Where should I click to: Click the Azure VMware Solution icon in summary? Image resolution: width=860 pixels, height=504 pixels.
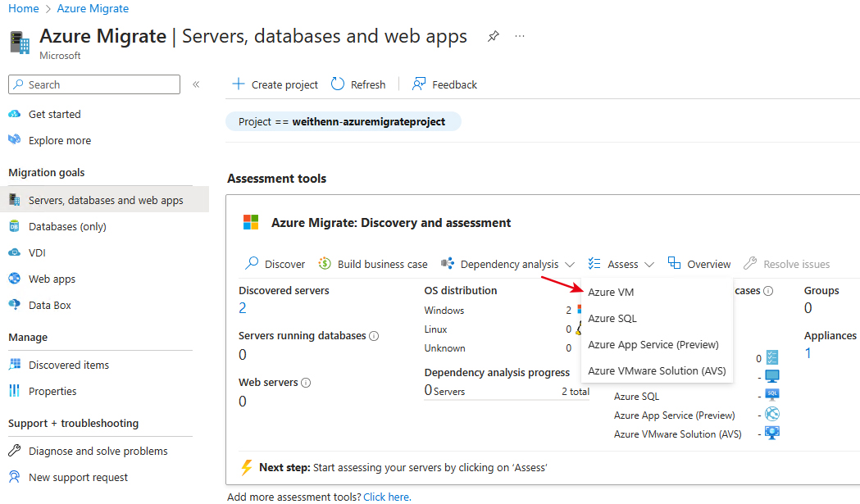point(772,433)
